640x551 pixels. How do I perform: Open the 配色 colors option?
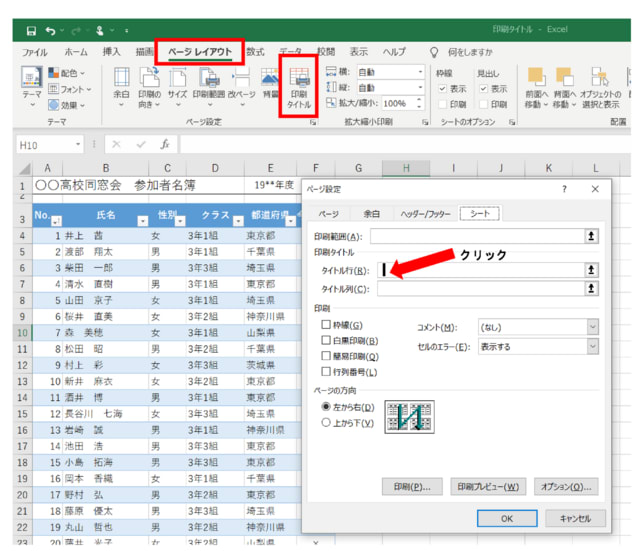[x=67, y=73]
